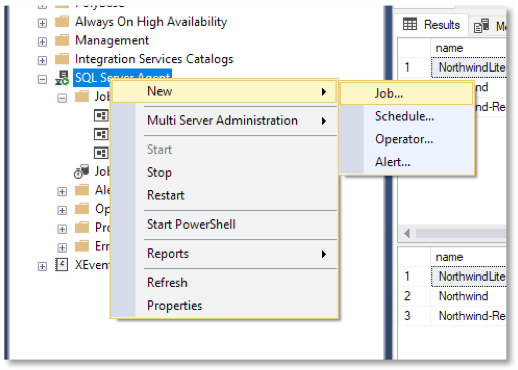This screenshot has height=370, width=518.
Task: Expand the Management node
Action: click(42, 42)
